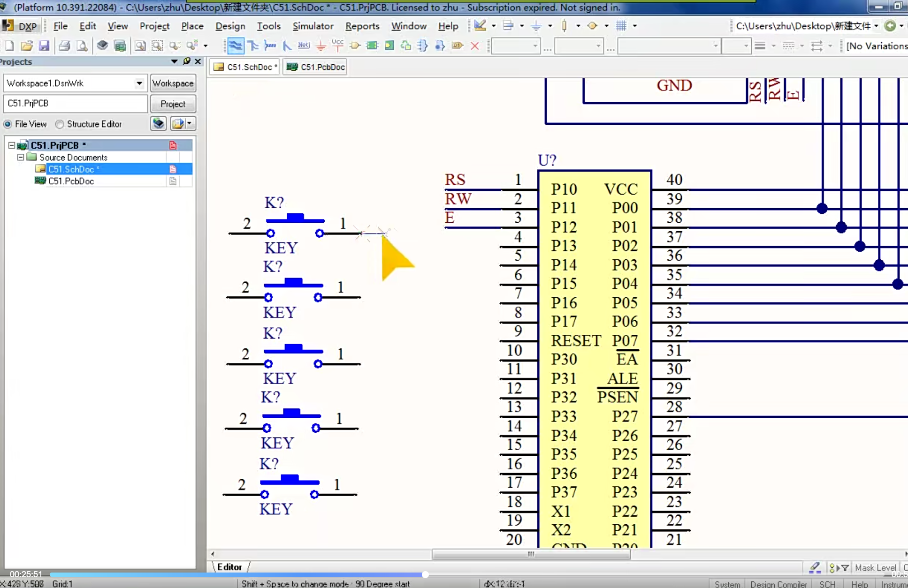Select the Place Wire tool
Screen dimensions: 908x588
[235, 45]
